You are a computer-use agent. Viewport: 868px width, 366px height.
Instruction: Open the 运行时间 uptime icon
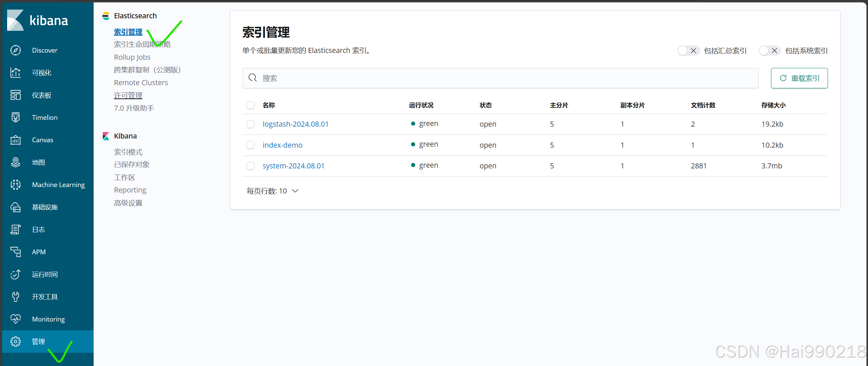pos(16,274)
